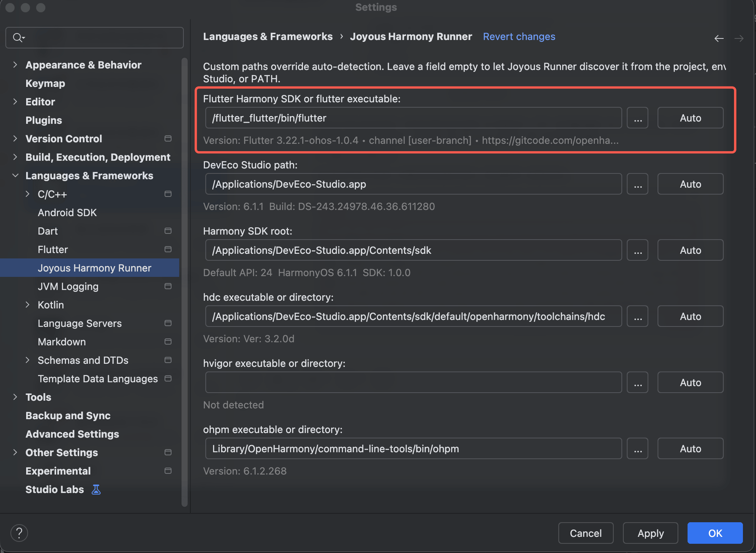Expand Schemas and DTDs node
This screenshot has width=756, height=553.
click(x=27, y=360)
